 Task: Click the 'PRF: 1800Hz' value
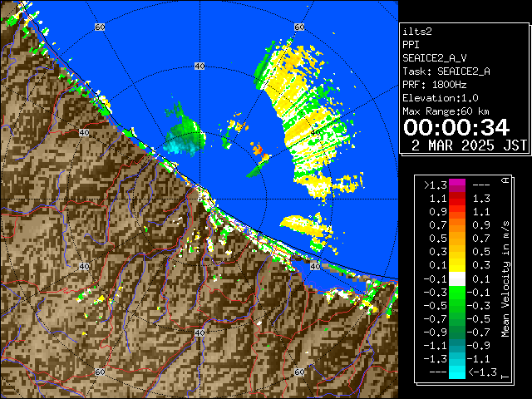(x=434, y=85)
